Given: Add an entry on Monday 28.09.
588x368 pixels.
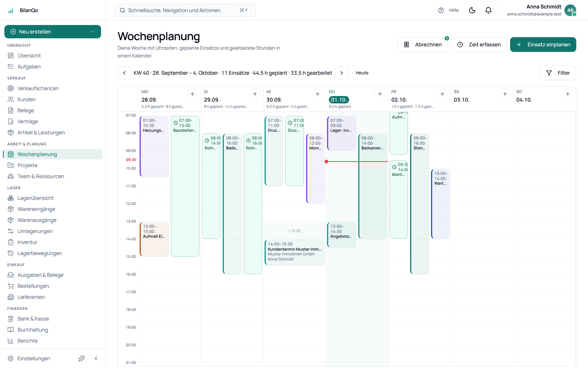Looking at the screenshot, I should click(193, 94).
